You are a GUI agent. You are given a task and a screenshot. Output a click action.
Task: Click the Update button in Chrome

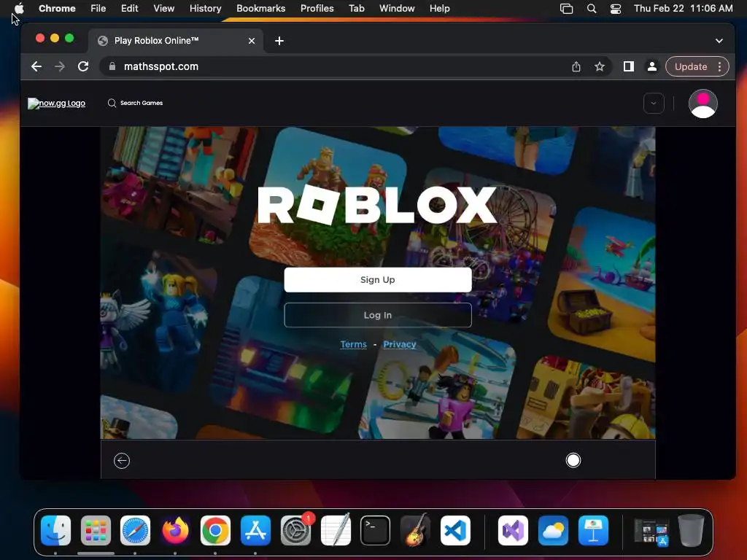(x=690, y=66)
